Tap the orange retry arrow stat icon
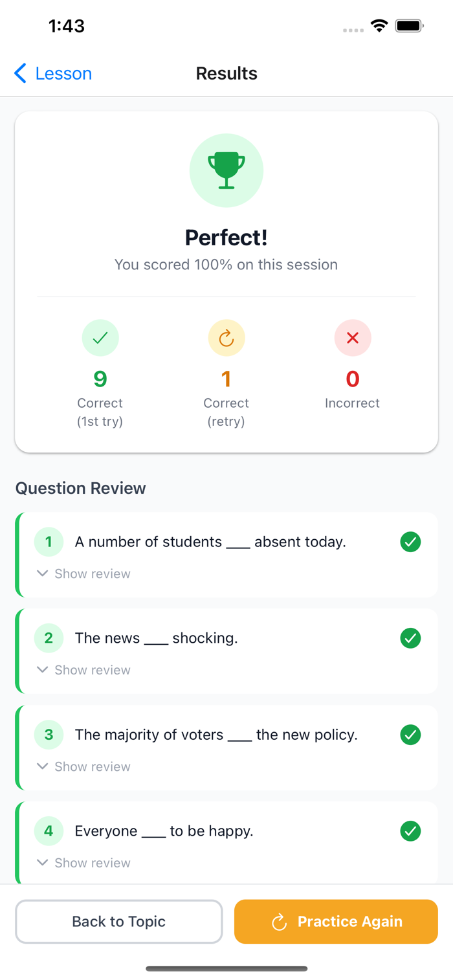Image resolution: width=453 pixels, height=980 pixels. [226, 338]
